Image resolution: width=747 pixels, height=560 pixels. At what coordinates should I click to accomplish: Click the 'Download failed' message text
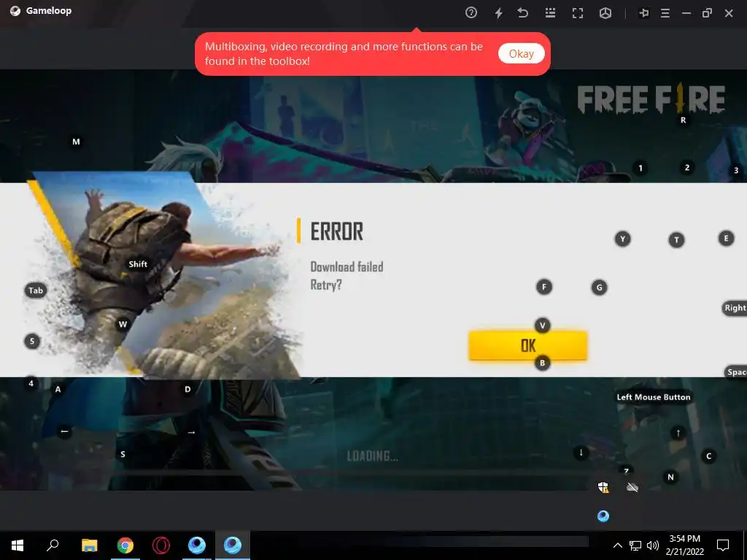point(347,267)
